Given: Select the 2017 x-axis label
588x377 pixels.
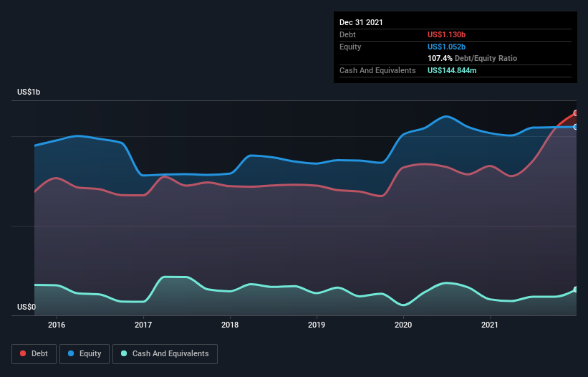Looking at the screenshot, I should pos(143,325).
